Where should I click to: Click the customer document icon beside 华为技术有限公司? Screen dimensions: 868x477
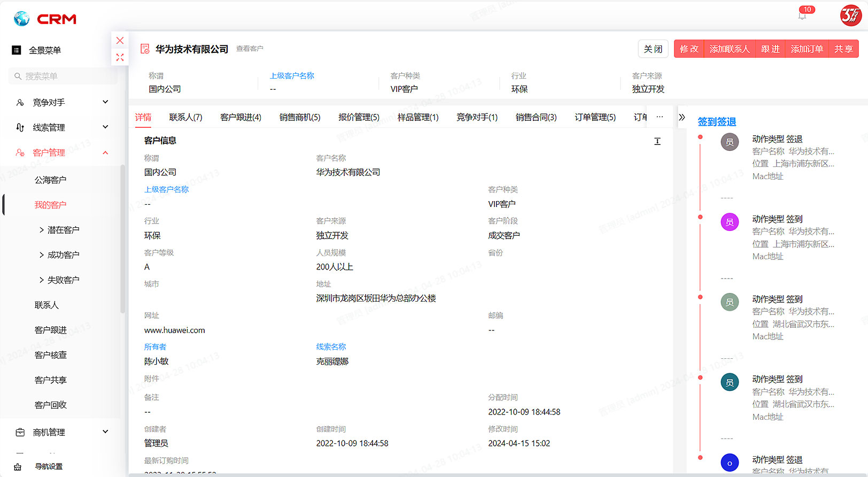click(x=145, y=49)
